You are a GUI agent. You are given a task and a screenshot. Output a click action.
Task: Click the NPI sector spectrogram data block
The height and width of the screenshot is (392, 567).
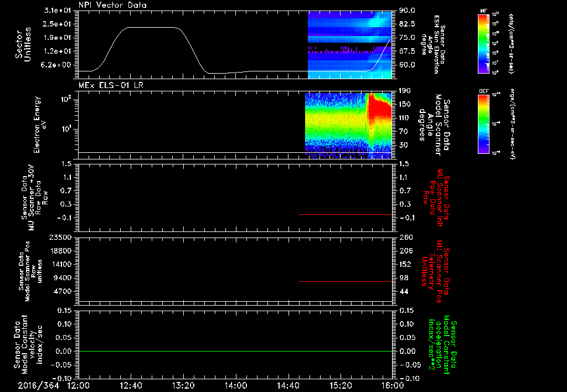pos(350,44)
